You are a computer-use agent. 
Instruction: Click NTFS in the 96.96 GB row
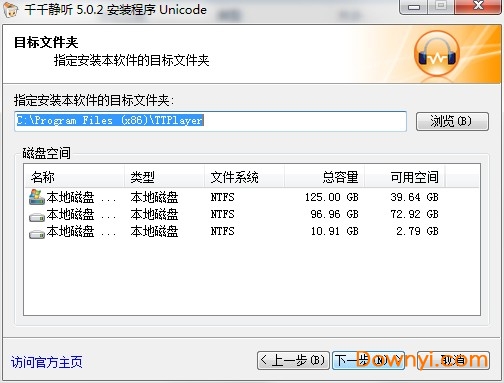tap(222, 214)
